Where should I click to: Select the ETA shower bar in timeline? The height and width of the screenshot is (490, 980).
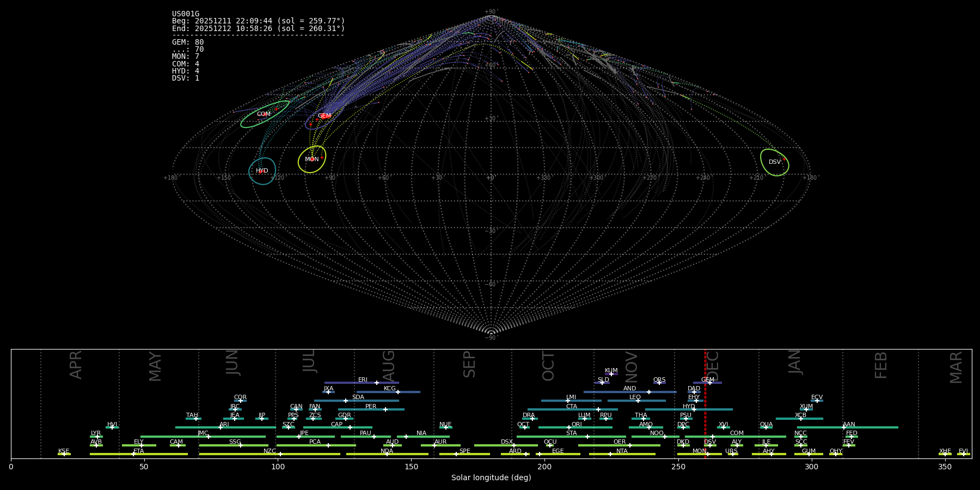tap(138, 454)
